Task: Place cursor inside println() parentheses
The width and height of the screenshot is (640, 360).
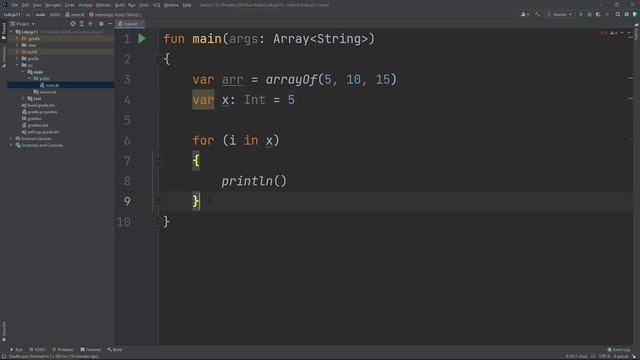Action: click(280, 181)
